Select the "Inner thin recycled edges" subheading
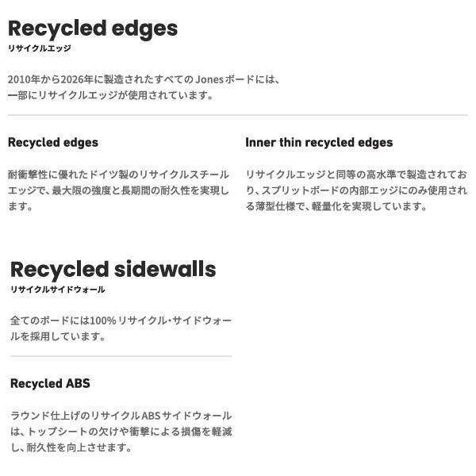The width and height of the screenshot is (476, 476). tap(319, 143)
